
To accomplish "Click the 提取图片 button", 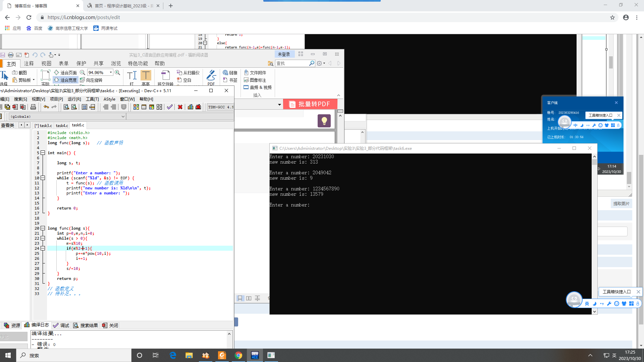I will (x=621, y=203).
